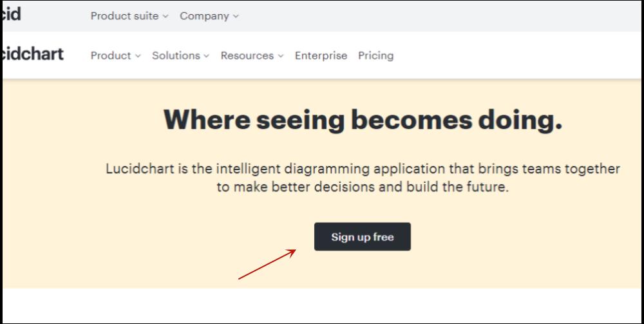Click the Lucid logo in the top bar
Screen dimensions: 644x324
coord(12,14)
